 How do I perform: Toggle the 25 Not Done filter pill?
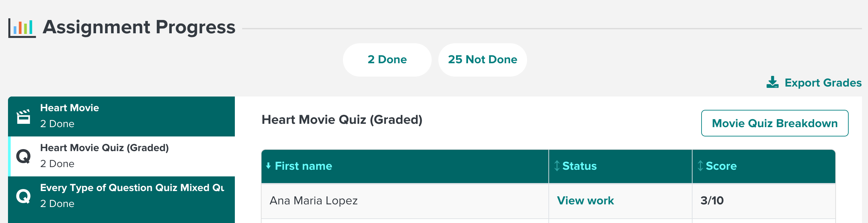point(482,60)
